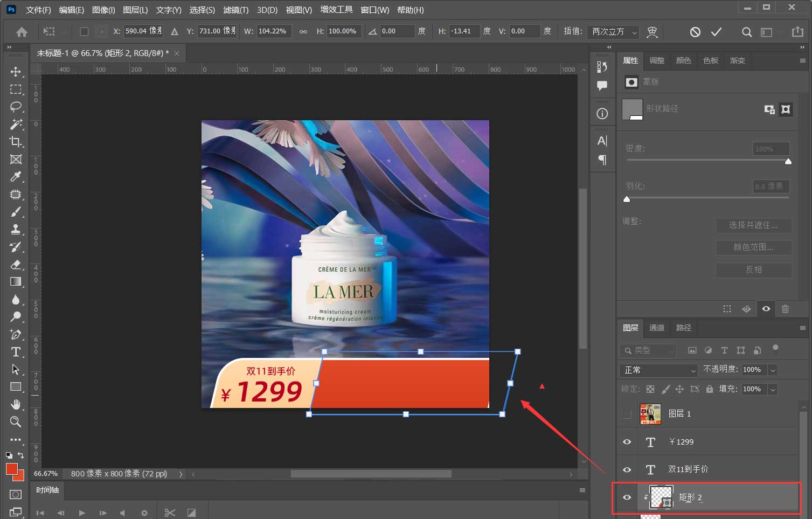Select the Lasso tool

tap(16, 107)
